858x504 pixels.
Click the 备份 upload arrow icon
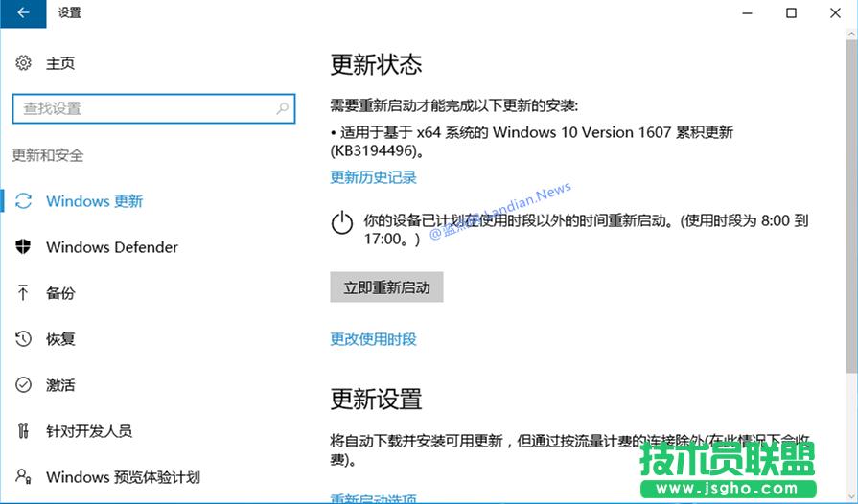(x=24, y=293)
